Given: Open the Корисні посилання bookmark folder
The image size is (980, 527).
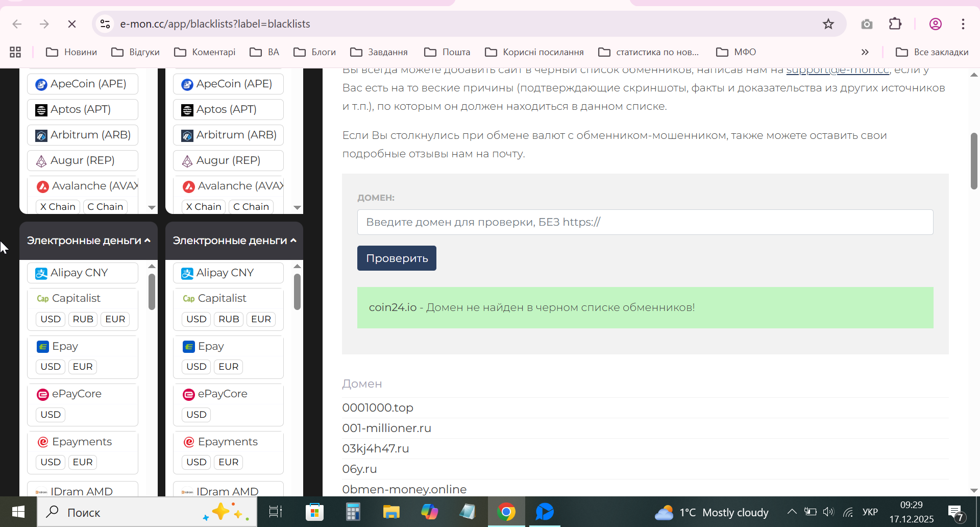Looking at the screenshot, I should coord(534,52).
